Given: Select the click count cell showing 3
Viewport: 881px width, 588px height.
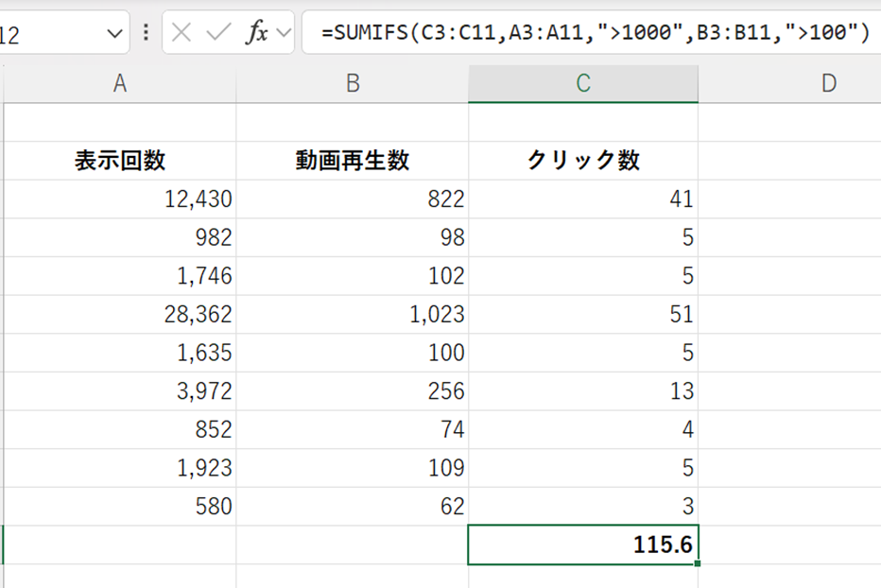Looking at the screenshot, I should pyautogui.click(x=583, y=507).
